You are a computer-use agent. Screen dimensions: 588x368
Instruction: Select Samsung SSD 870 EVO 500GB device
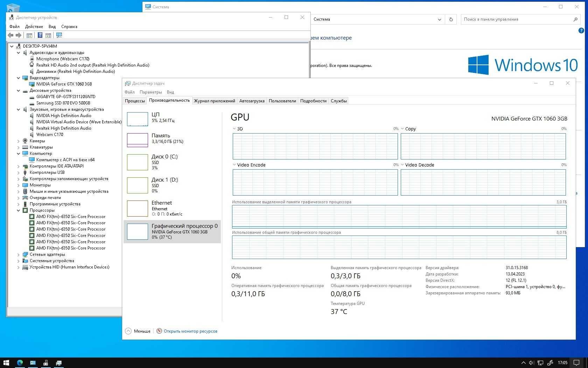pos(63,103)
